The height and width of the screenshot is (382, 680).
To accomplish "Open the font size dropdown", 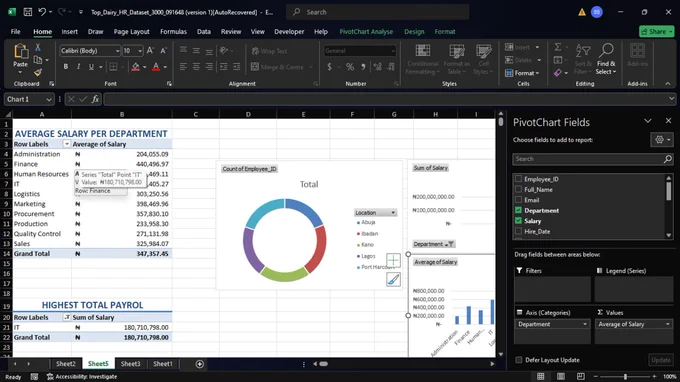I will pos(140,51).
